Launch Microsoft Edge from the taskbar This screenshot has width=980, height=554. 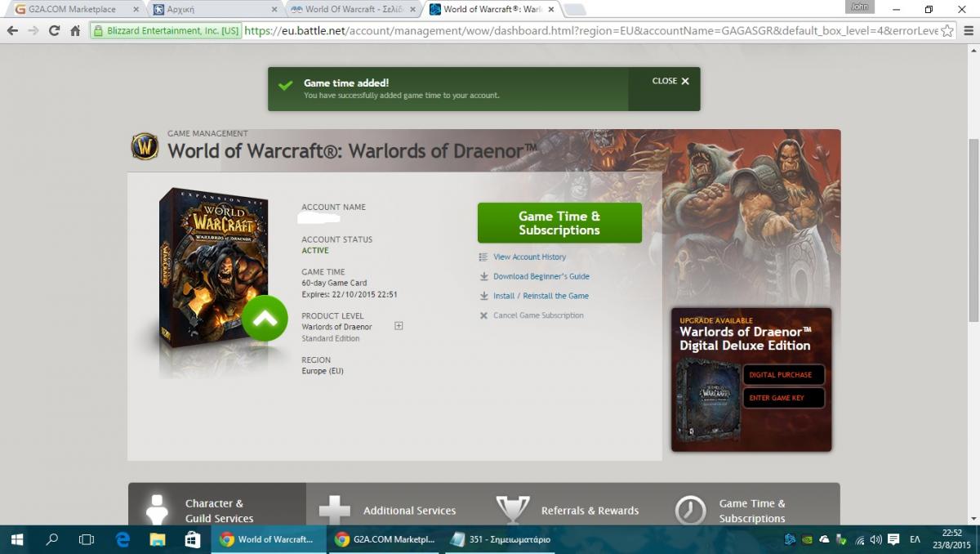[x=122, y=539]
